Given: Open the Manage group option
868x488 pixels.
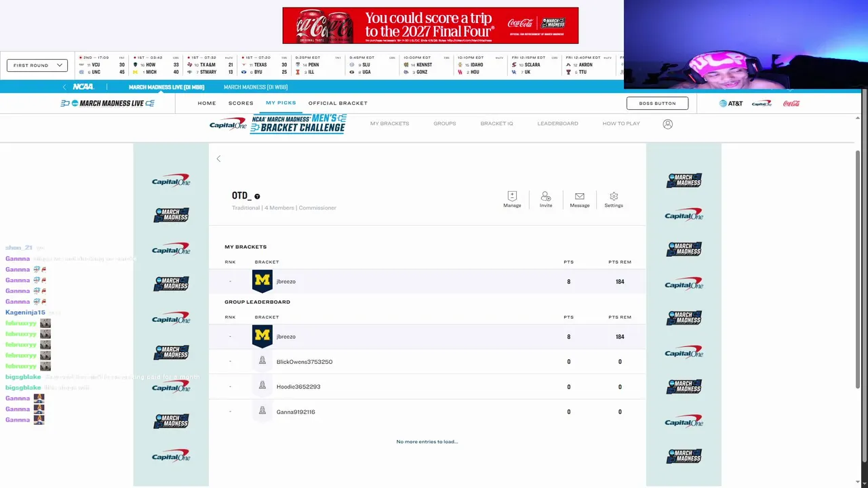Looking at the screenshot, I should tap(512, 199).
